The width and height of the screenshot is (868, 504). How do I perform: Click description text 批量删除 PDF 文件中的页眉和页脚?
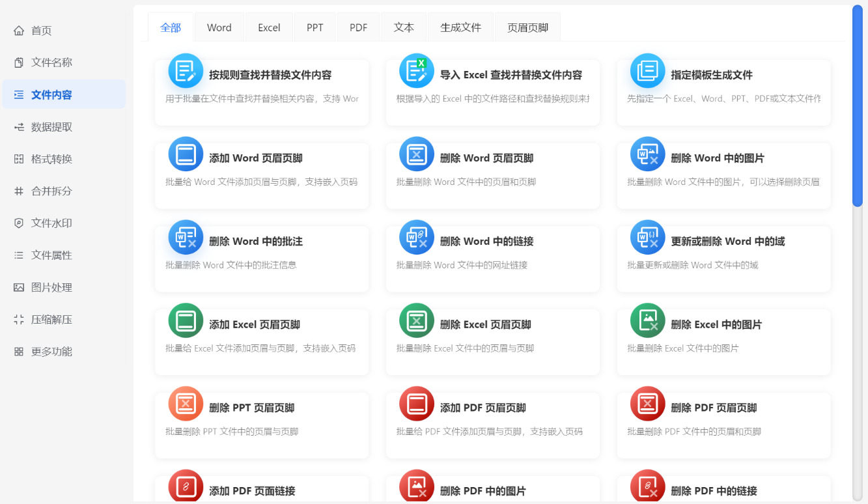(x=694, y=432)
